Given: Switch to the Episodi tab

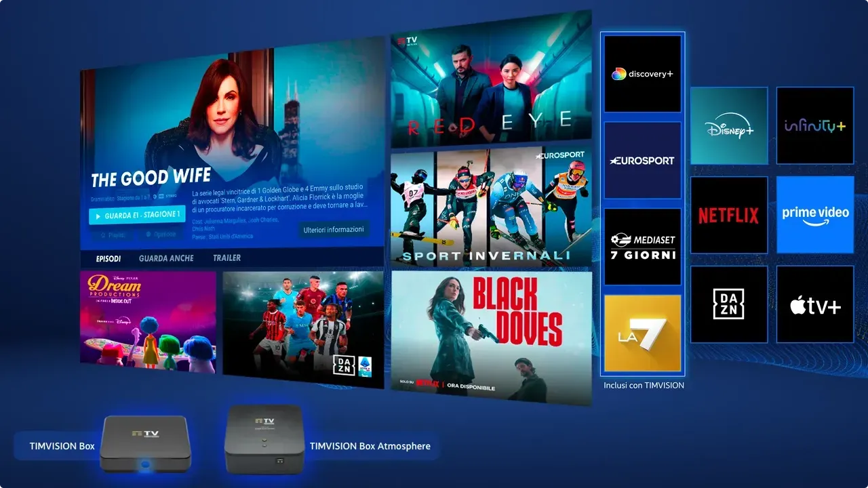Looking at the screenshot, I should [108, 258].
